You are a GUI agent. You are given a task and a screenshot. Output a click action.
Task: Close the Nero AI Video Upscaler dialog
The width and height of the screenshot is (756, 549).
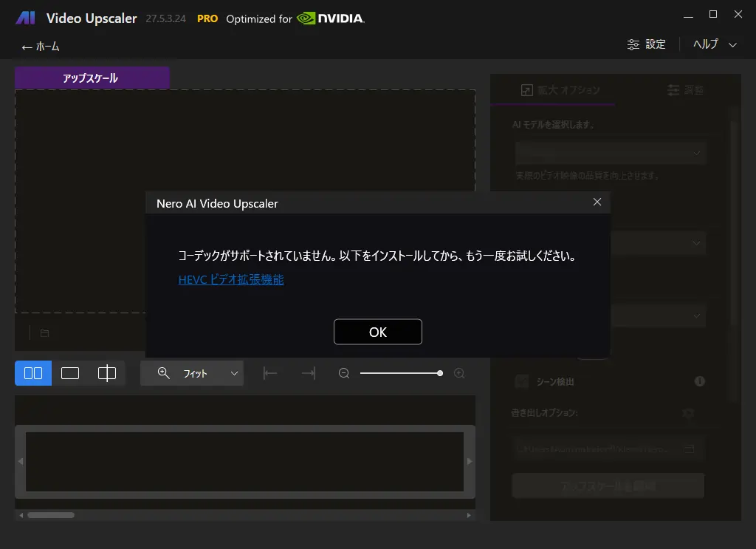pyautogui.click(x=597, y=202)
